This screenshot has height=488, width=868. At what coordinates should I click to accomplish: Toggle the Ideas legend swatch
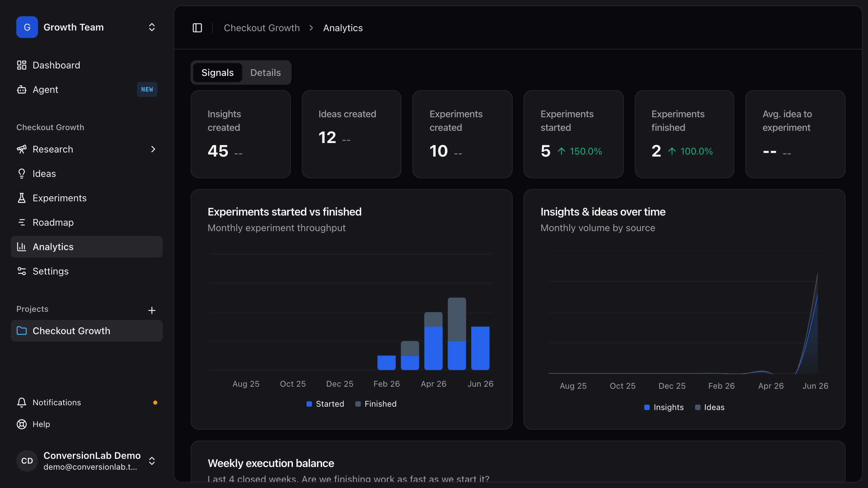[697, 407]
